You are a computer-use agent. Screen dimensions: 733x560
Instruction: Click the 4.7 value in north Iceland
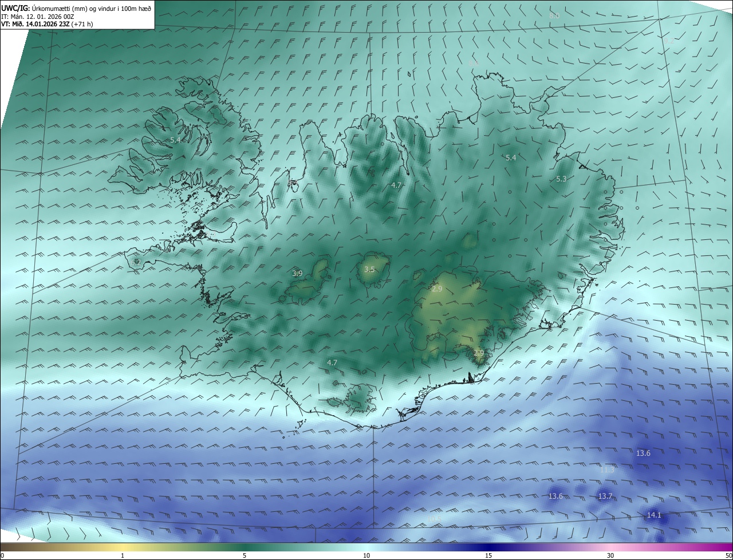pos(396,185)
